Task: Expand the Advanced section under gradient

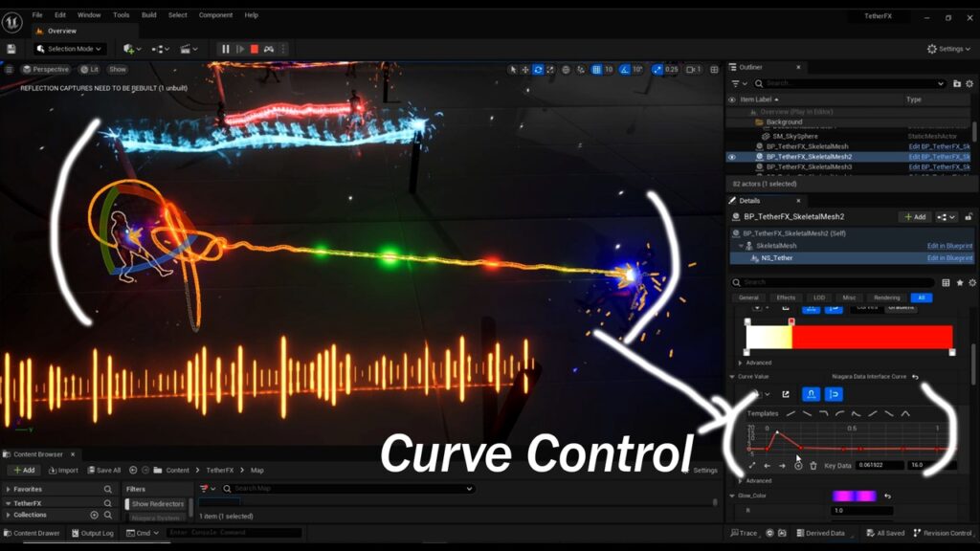Action: pyautogui.click(x=740, y=363)
